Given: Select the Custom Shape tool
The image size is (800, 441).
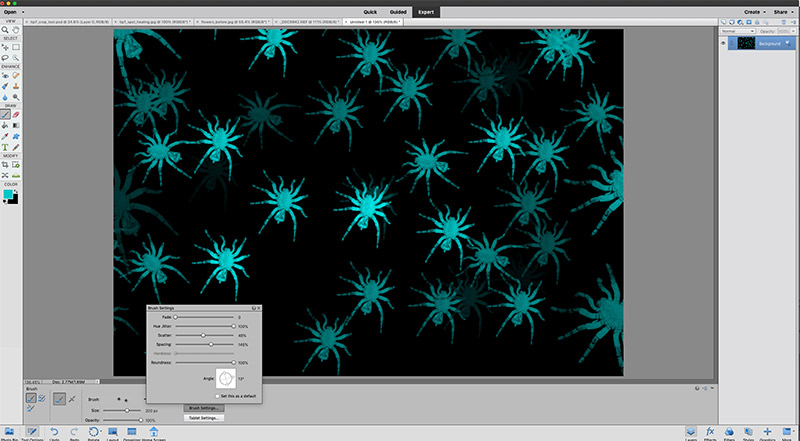Looking at the screenshot, I should (16, 136).
